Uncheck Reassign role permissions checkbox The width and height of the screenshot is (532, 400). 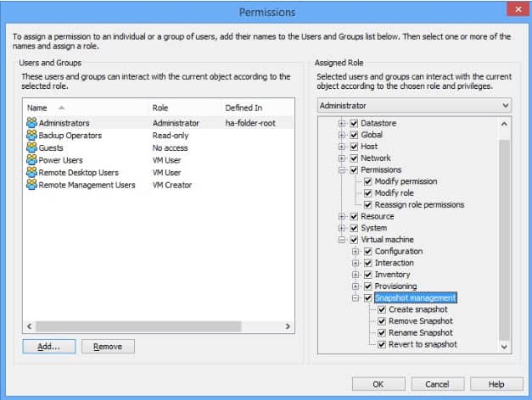coord(367,205)
